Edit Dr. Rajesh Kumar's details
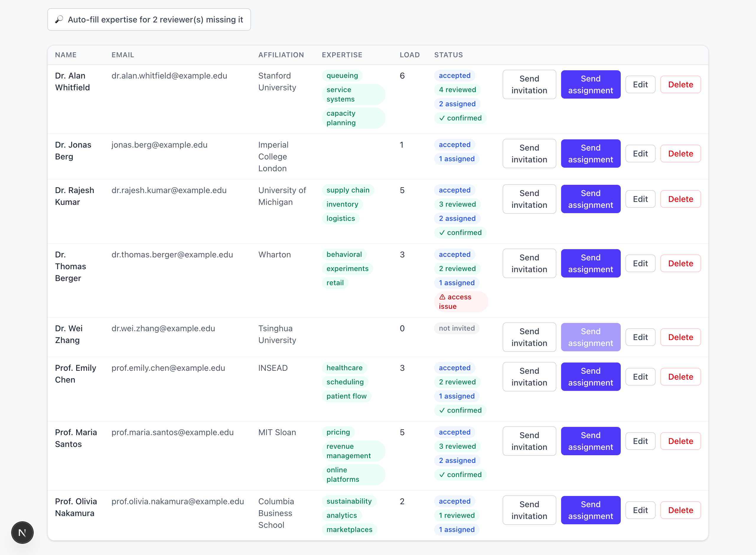 [x=640, y=199]
